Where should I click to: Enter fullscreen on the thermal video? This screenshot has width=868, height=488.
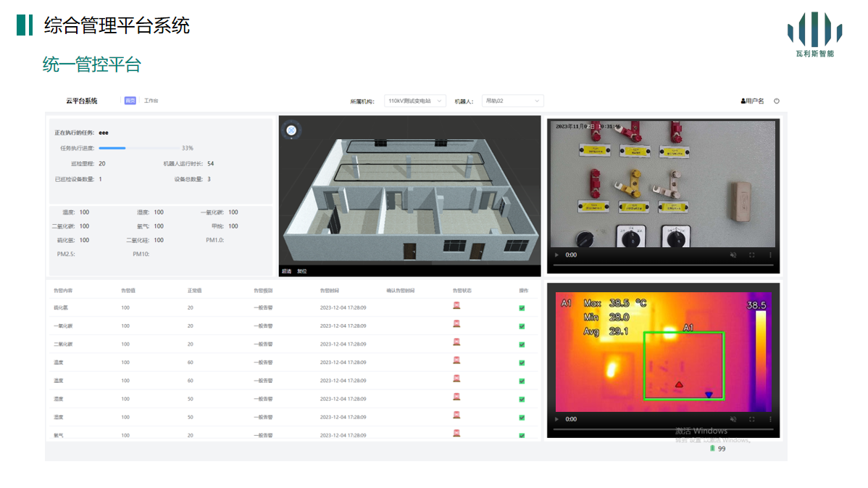pyautogui.click(x=751, y=419)
